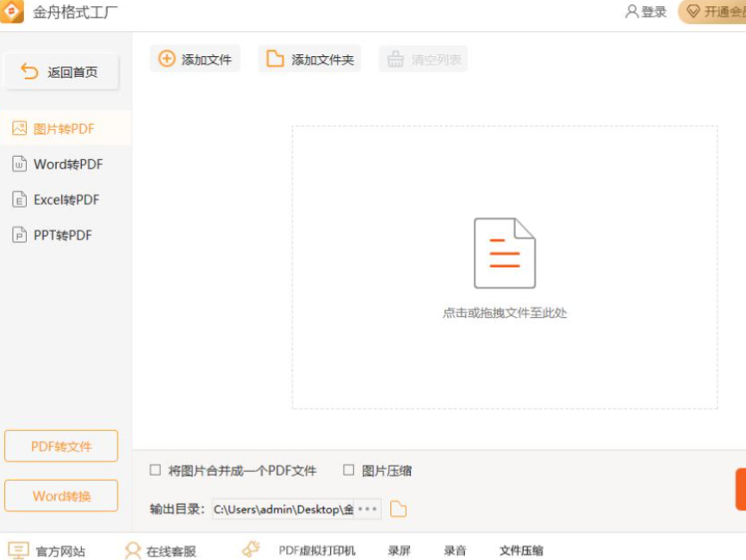The width and height of the screenshot is (746, 560).
Task: Switch to Excel转PDF tab
Action: pyautogui.click(x=65, y=200)
